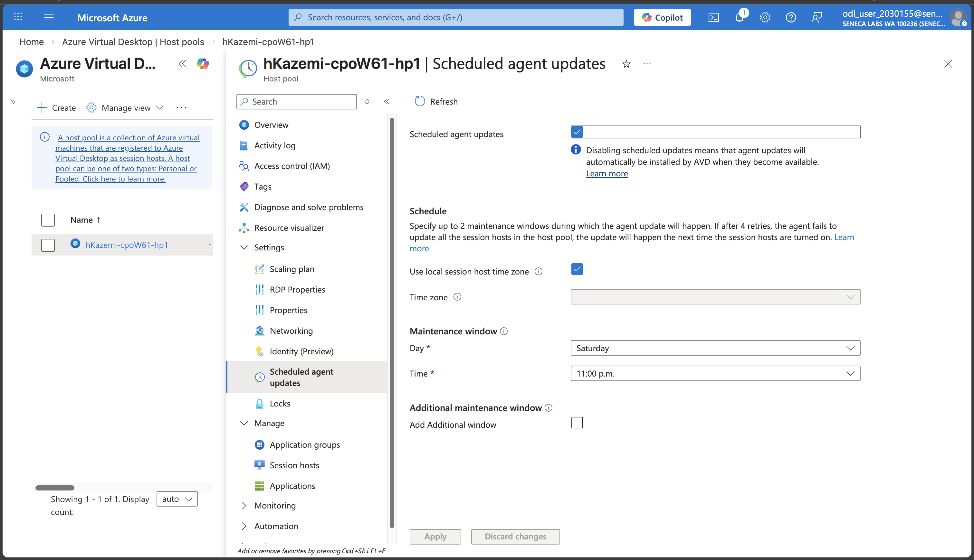Open the Locks settings
974x560 pixels.
coord(280,404)
